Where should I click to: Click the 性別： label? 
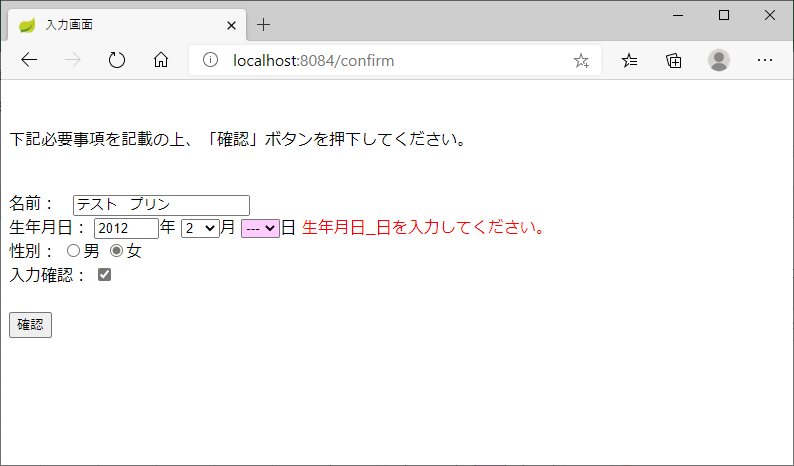pos(33,251)
